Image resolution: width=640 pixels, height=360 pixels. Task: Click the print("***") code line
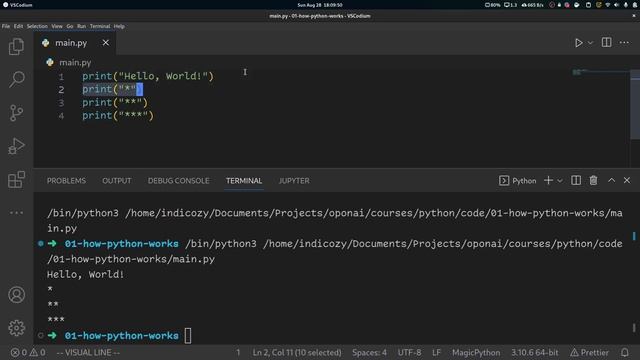click(x=118, y=116)
